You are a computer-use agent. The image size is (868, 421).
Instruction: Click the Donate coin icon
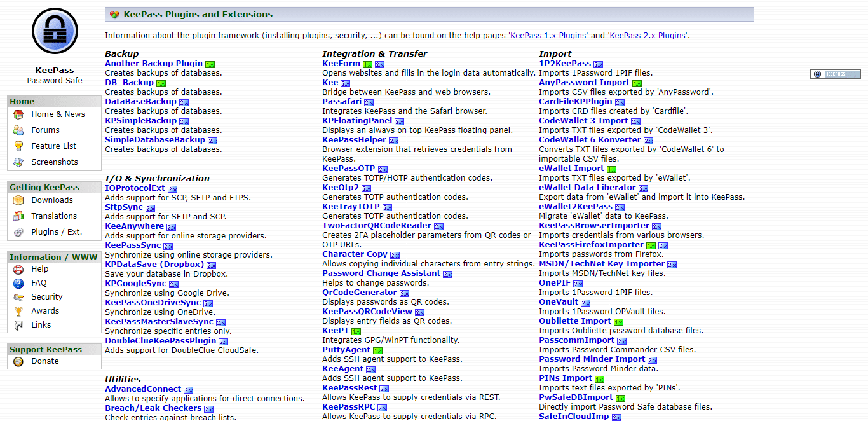click(17, 361)
